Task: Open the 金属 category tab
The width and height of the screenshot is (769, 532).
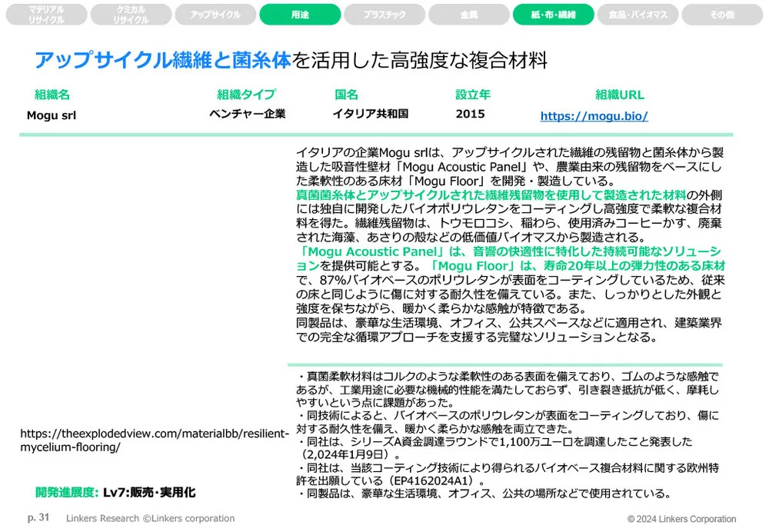Action: [x=469, y=14]
